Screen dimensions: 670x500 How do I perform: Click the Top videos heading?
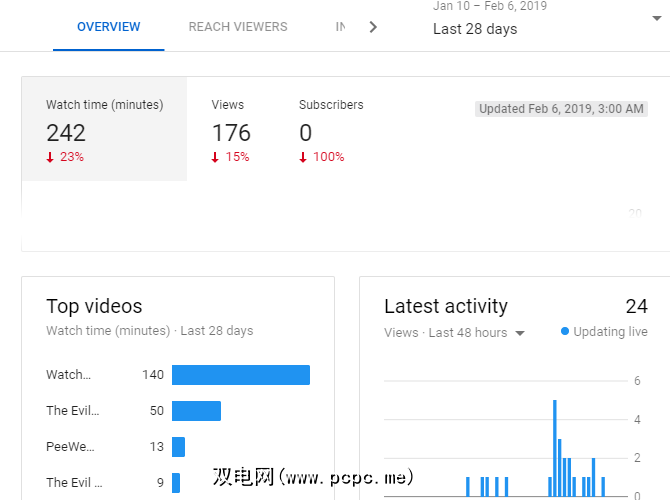click(94, 306)
